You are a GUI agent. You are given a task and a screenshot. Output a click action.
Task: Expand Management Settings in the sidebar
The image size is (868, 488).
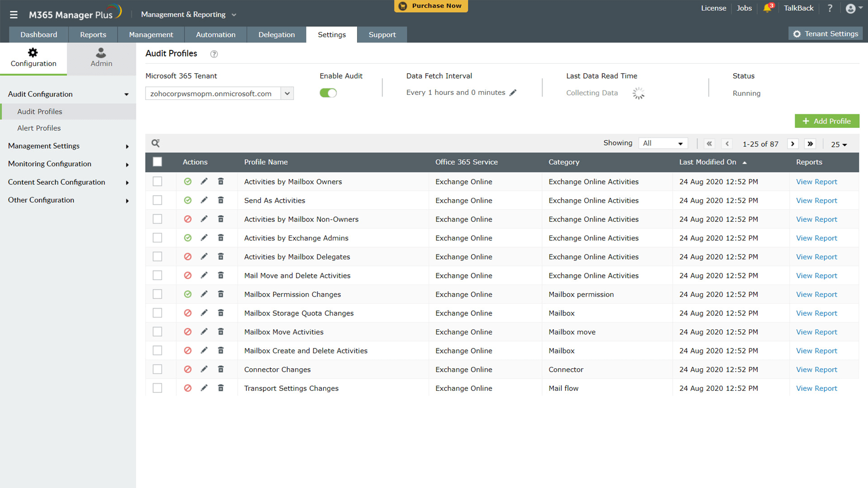(x=68, y=146)
